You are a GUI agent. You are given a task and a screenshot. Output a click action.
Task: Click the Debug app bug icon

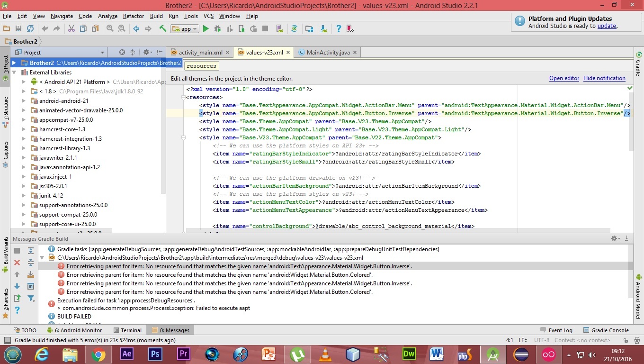[x=217, y=29]
